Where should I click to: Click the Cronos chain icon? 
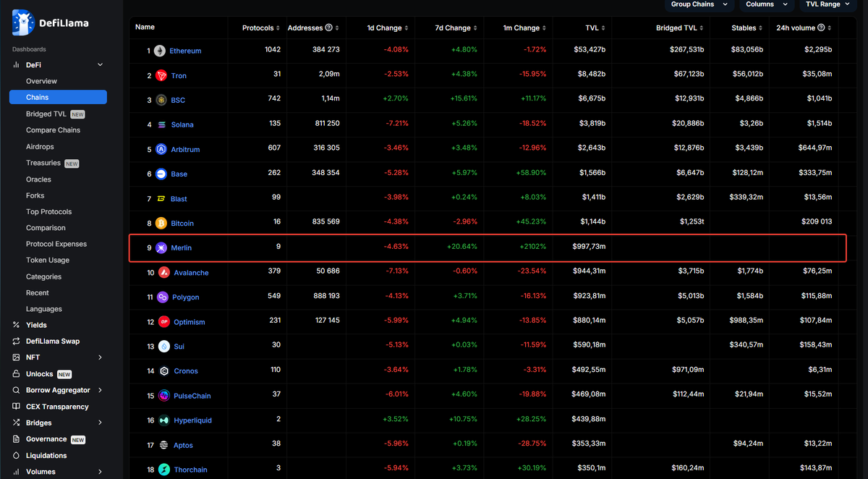tap(163, 370)
